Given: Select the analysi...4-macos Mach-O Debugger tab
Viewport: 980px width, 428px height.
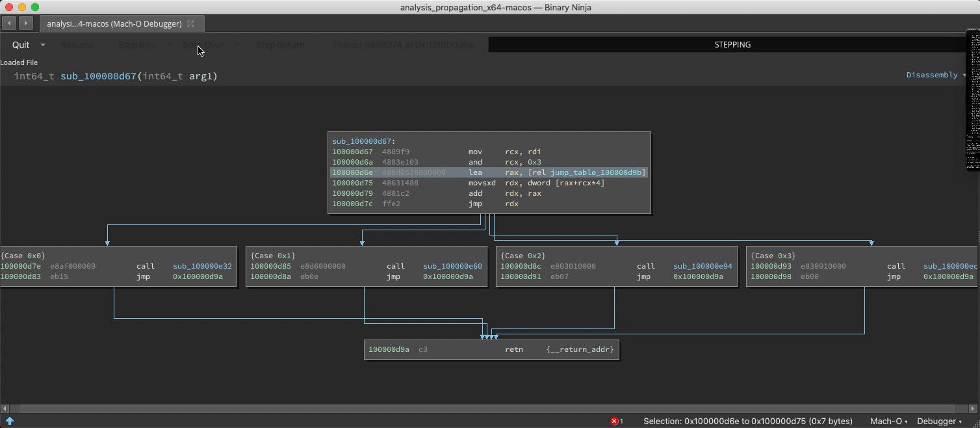Looking at the screenshot, I should tap(114, 23).
